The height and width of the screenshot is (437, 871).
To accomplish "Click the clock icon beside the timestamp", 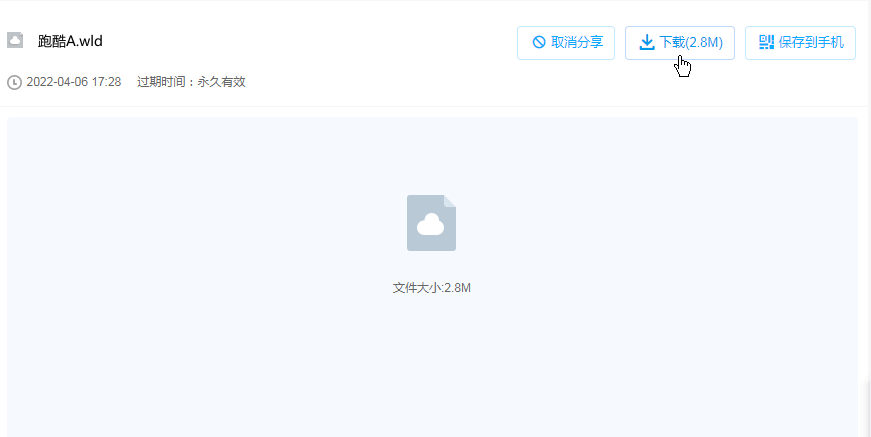I will pos(14,83).
